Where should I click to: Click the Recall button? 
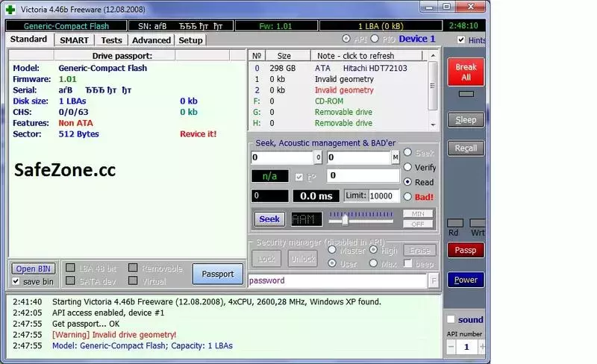[466, 148]
